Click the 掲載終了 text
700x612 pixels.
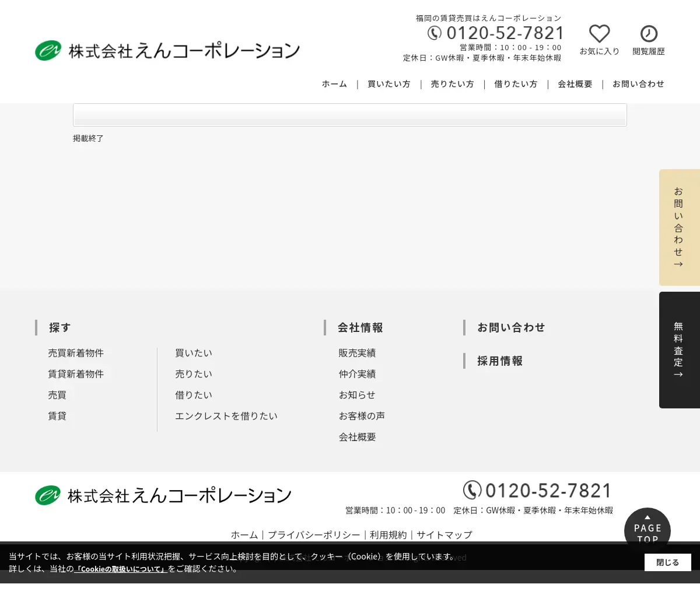88,138
